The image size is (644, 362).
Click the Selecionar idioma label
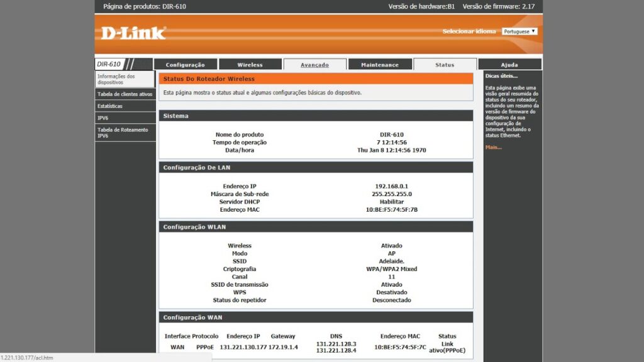tap(469, 31)
